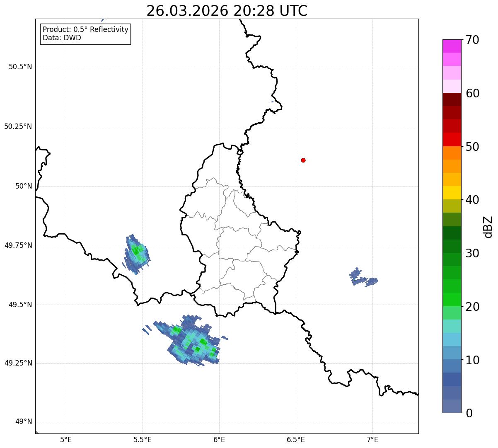Click the '50.5°N' latitude label

point(20,67)
